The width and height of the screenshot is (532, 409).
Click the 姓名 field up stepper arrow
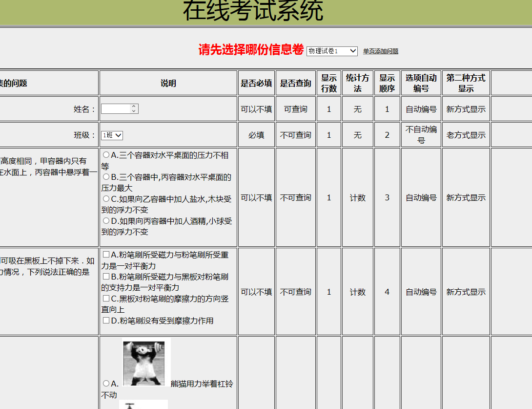click(x=134, y=107)
